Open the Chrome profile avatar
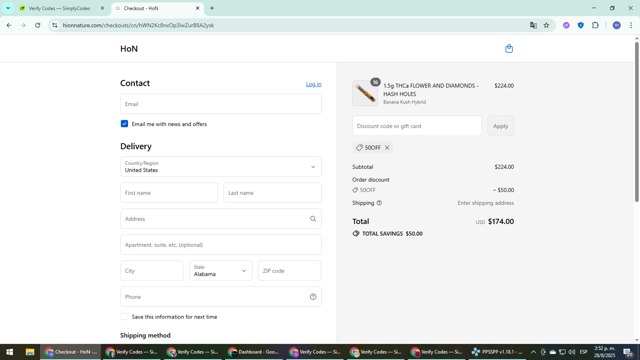Screen dimensions: 640x360 616,25
